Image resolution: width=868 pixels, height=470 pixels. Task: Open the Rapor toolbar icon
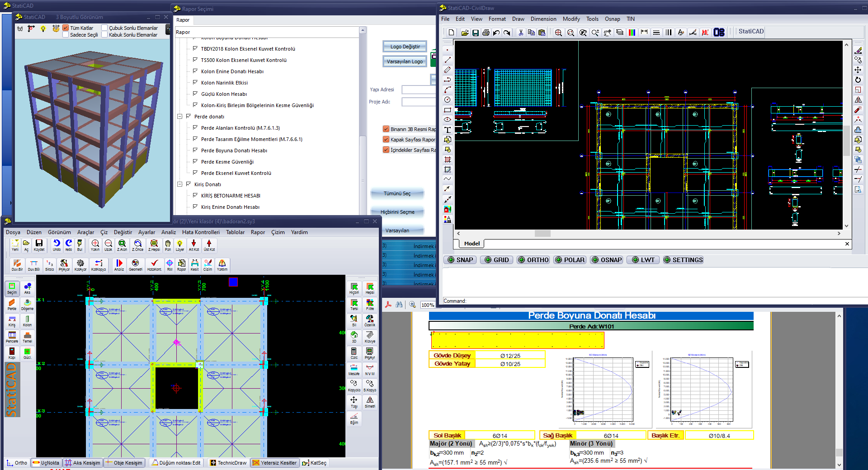pyautogui.click(x=181, y=265)
